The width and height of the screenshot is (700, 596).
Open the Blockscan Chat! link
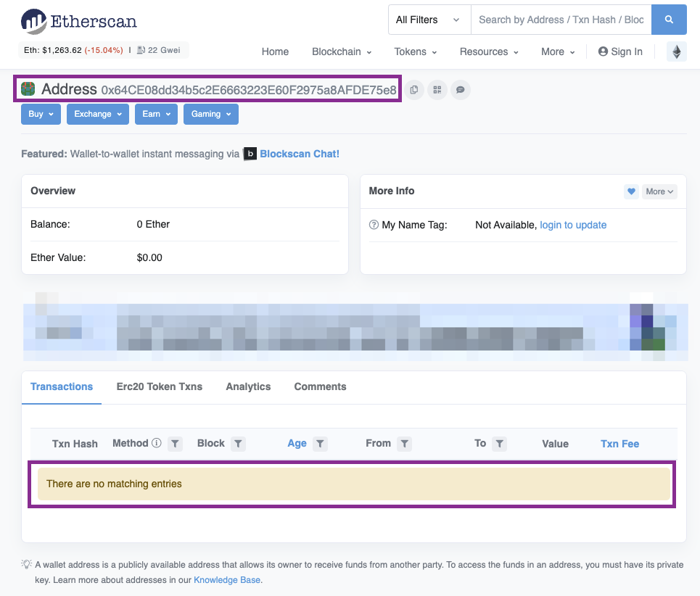tap(300, 154)
